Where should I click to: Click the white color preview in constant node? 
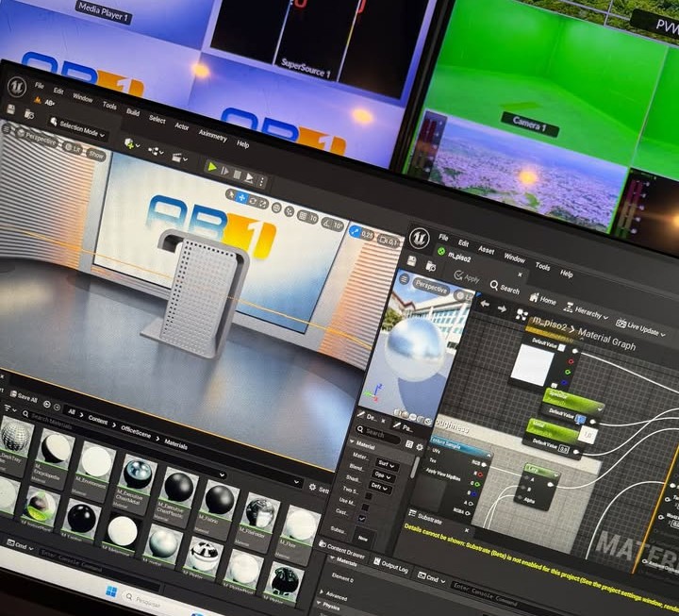point(533,365)
